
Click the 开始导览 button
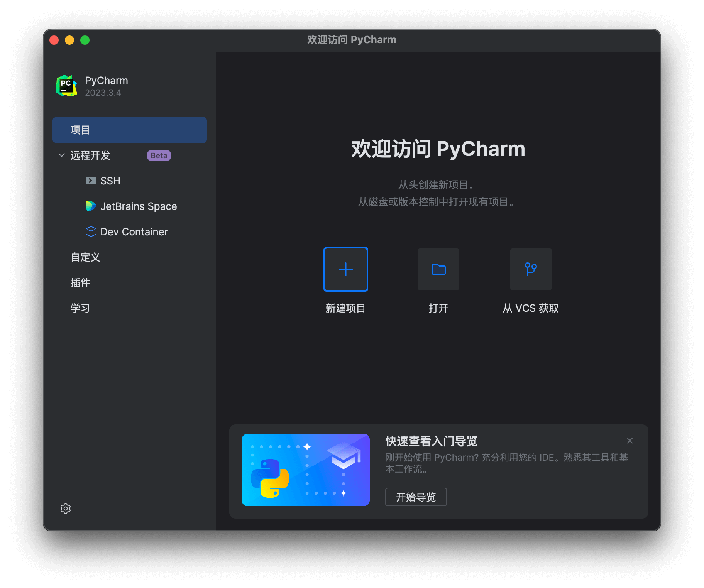pyautogui.click(x=416, y=497)
